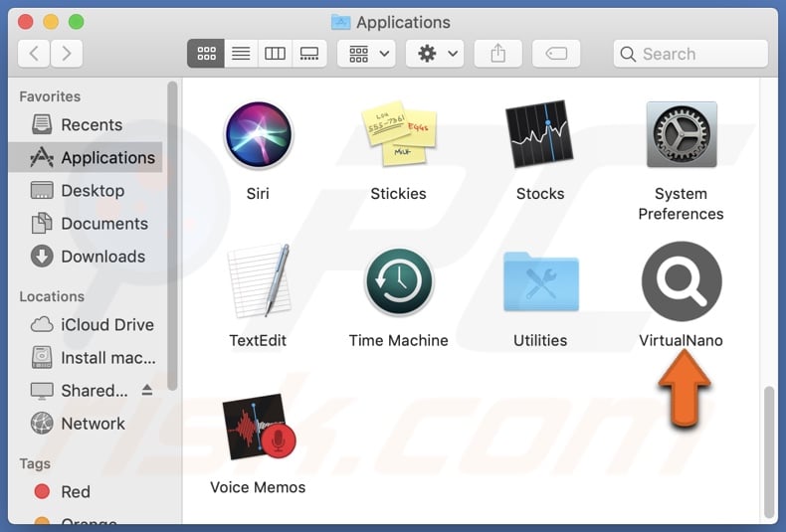Click the main file area scrollbar
The width and height of the screenshot is (786, 532).
pos(769,450)
